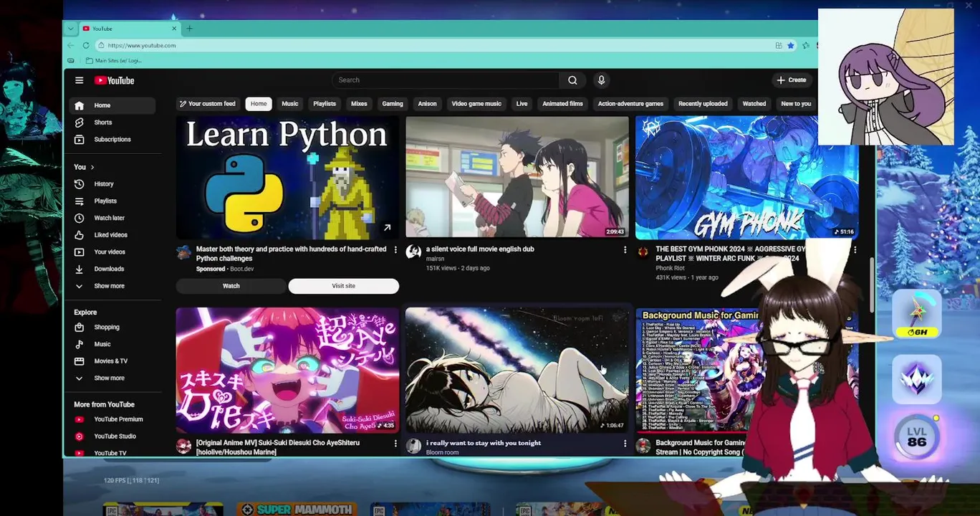This screenshot has height=516, width=980.
Task: Select the Your custom feed chip
Action: pos(207,104)
